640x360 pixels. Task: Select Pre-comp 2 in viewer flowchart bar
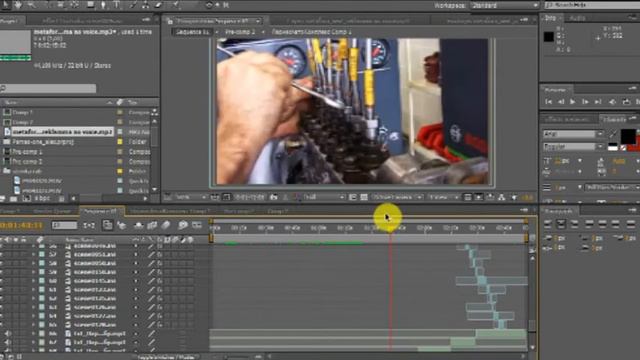pos(240,32)
